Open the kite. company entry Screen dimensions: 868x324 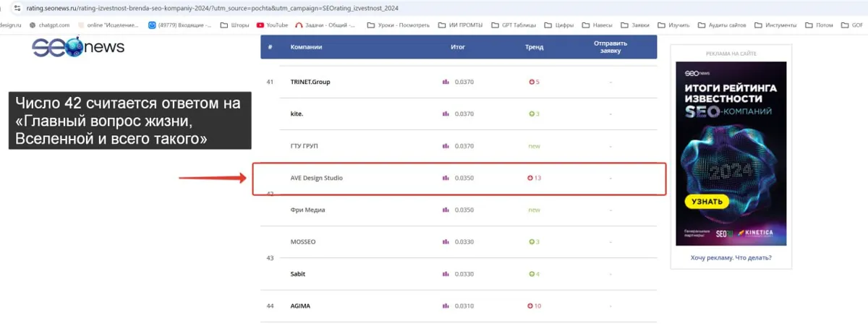click(297, 114)
